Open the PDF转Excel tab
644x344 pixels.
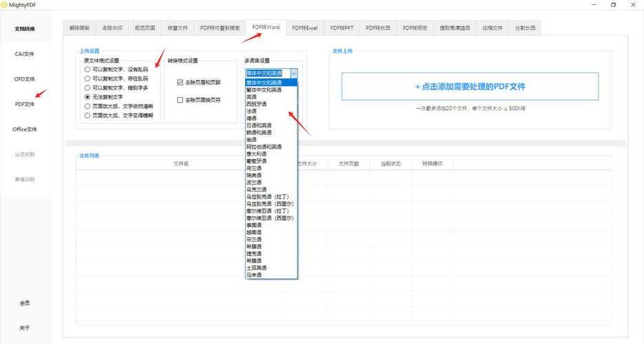point(304,28)
